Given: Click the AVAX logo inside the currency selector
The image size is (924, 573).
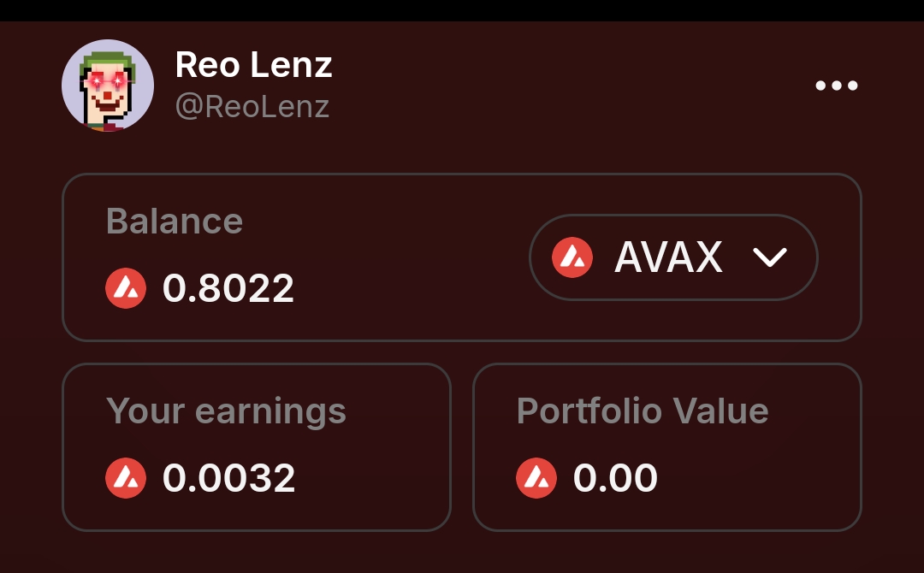Looking at the screenshot, I should point(573,257).
